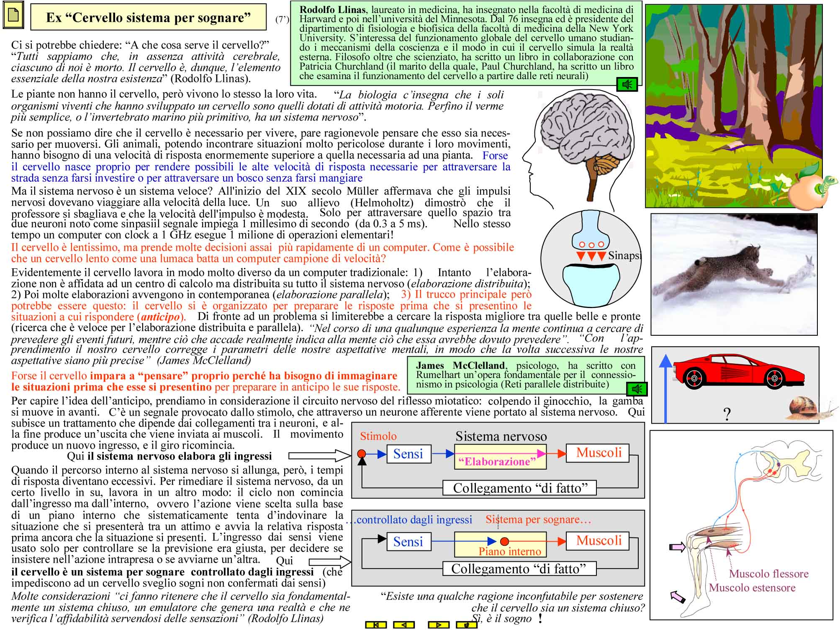
Task: Click the 'Sistema nervoso' diagram heading
Action: pos(501,436)
